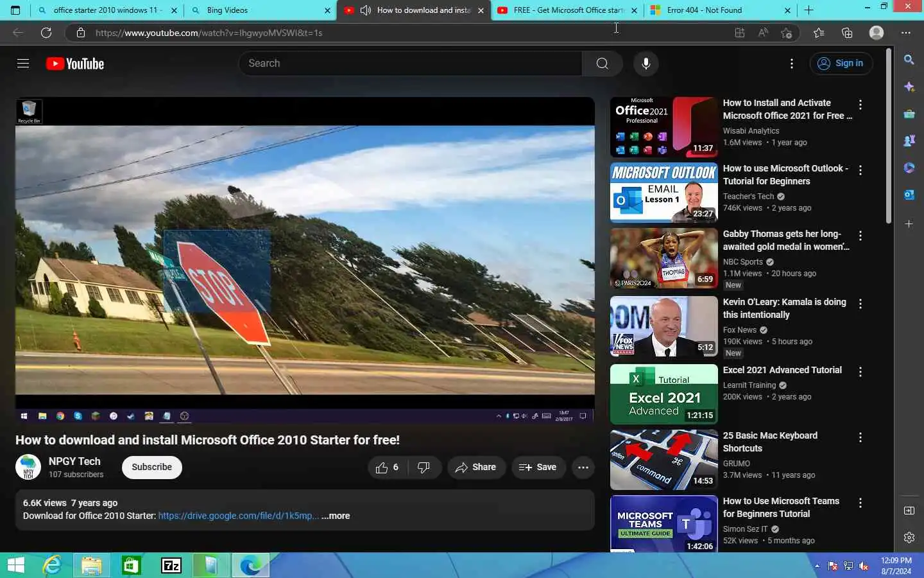Screen dimensions: 924x578
Task: Dislike the video with the thumbs-down button
Action: [424, 468]
